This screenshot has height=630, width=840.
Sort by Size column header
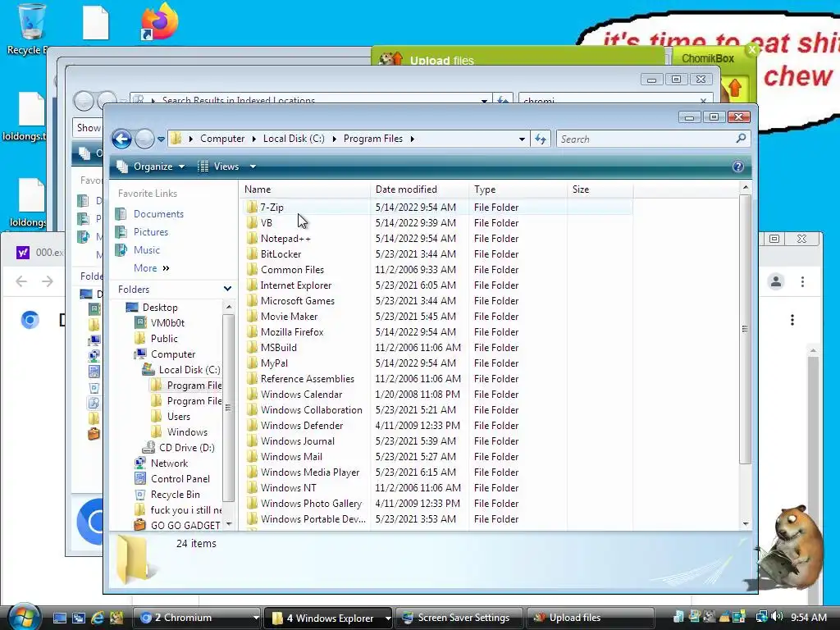point(600,189)
